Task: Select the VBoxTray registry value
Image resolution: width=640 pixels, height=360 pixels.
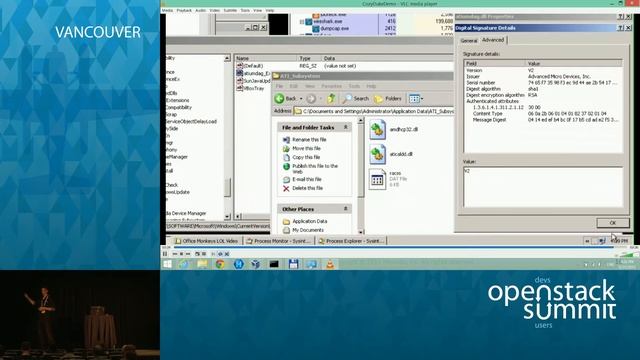Action: pyautogui.click(x=250, y=88)
